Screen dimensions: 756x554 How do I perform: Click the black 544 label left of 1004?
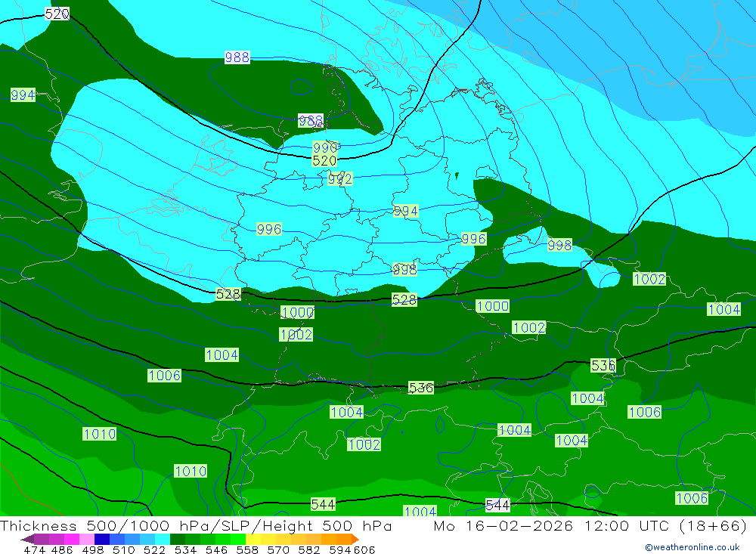[x=323, y=505]
